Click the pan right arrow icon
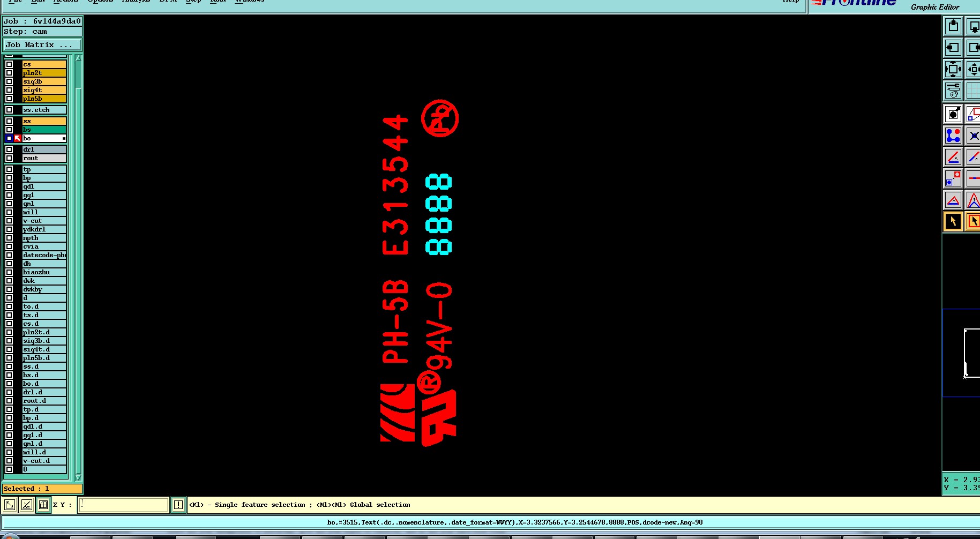980x539 pixels. pos(973,47)
